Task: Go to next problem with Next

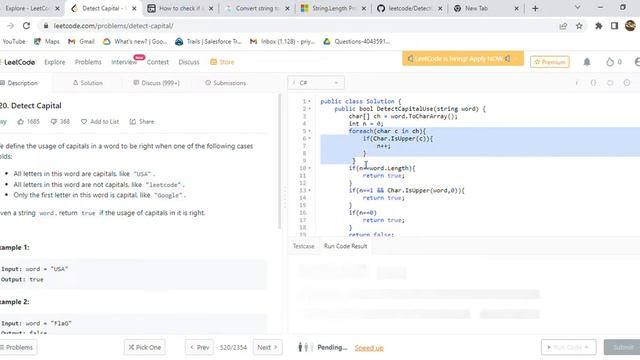Action: 267,347
